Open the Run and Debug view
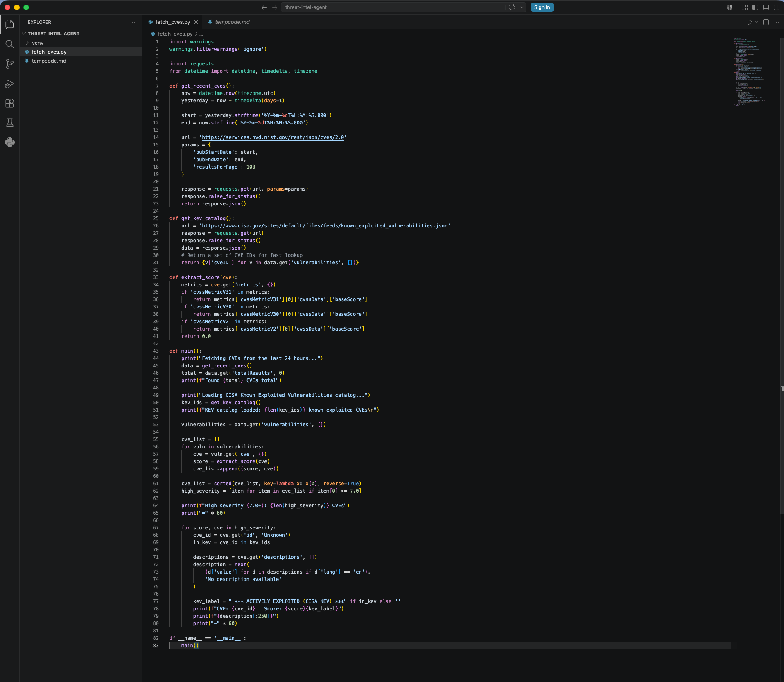 pos(10,84)
